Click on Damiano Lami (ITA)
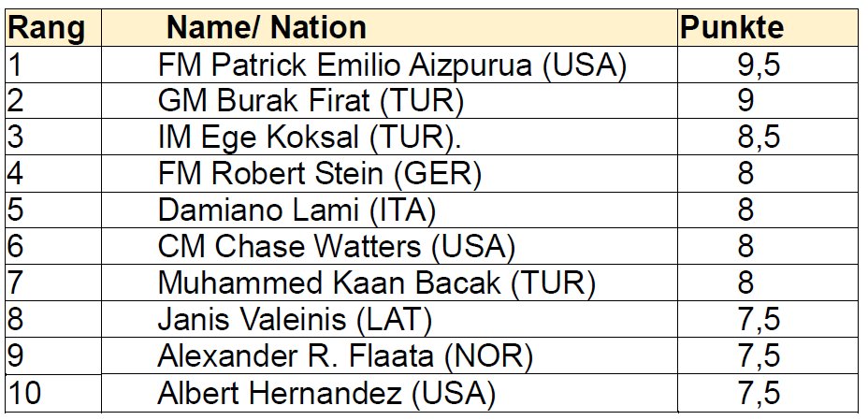 tap(297, 210)
